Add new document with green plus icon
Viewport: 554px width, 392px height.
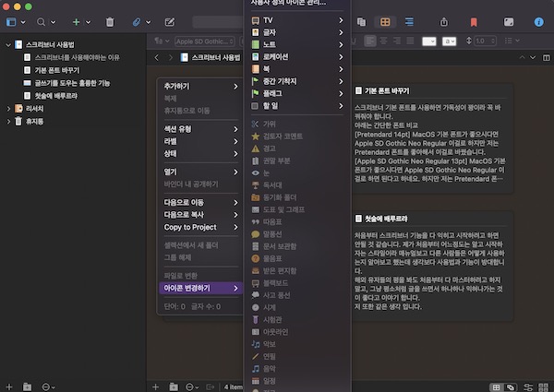tap(76, 22)
